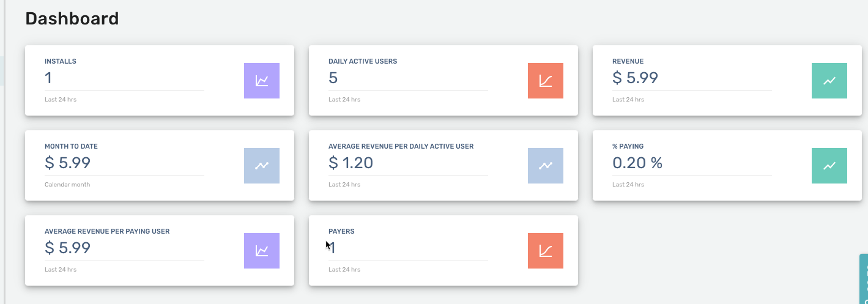Click the Revenue amount $ 5.99
Viewport: 868px width, 304px height.
[x=635, y=78]
